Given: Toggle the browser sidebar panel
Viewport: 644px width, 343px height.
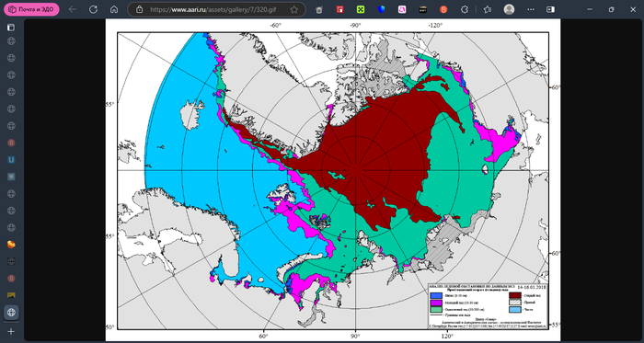Looking at the screenshot, I should [550, 9].
